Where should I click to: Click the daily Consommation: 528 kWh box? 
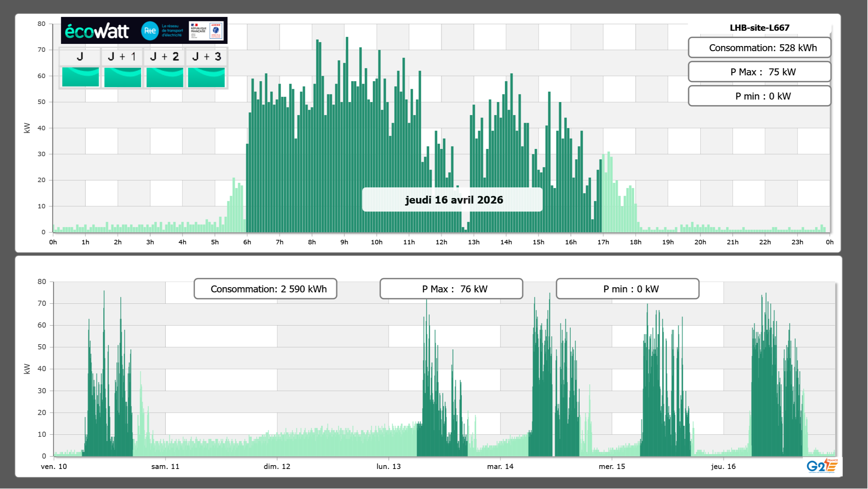point(759,48)
